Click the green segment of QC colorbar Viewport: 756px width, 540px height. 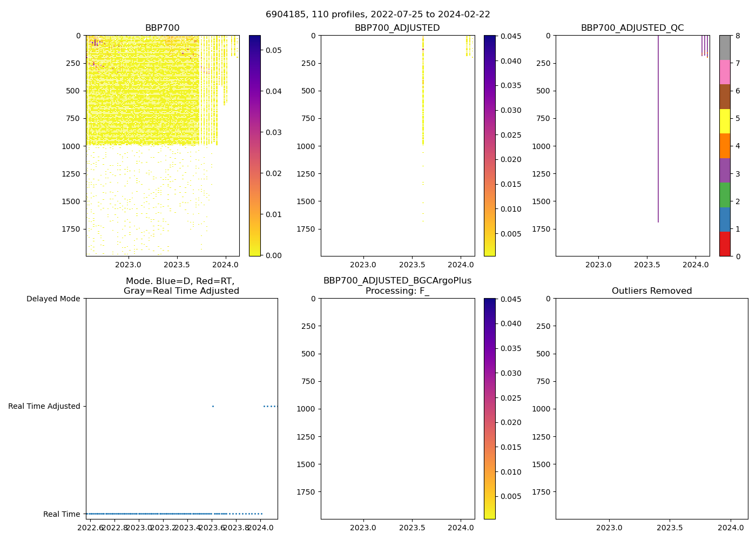(x=725, y=194)
